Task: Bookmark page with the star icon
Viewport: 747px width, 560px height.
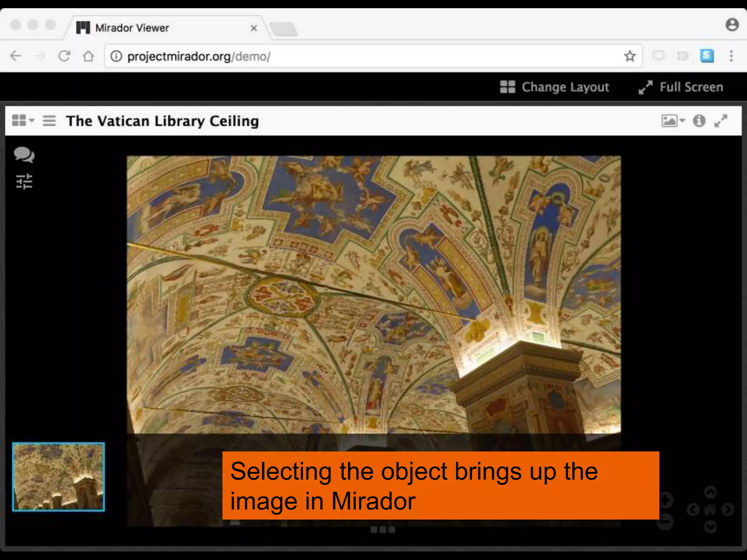Action: click(630, 56)
